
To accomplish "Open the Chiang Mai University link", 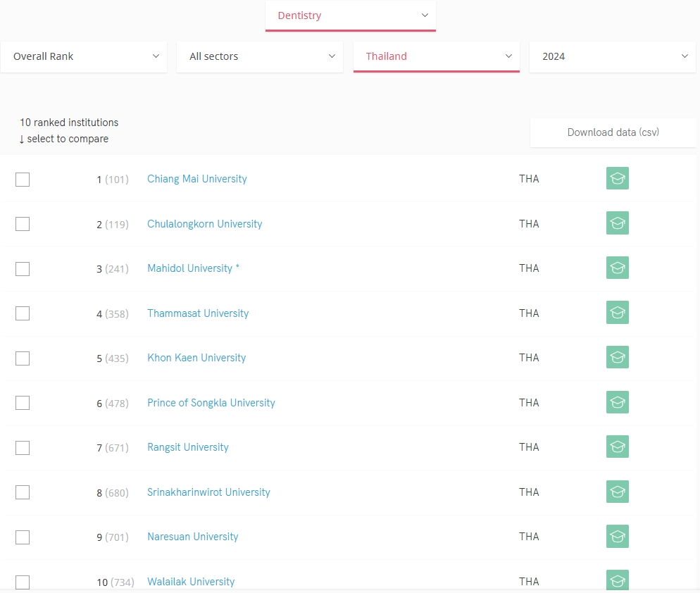I will point(197,179).
